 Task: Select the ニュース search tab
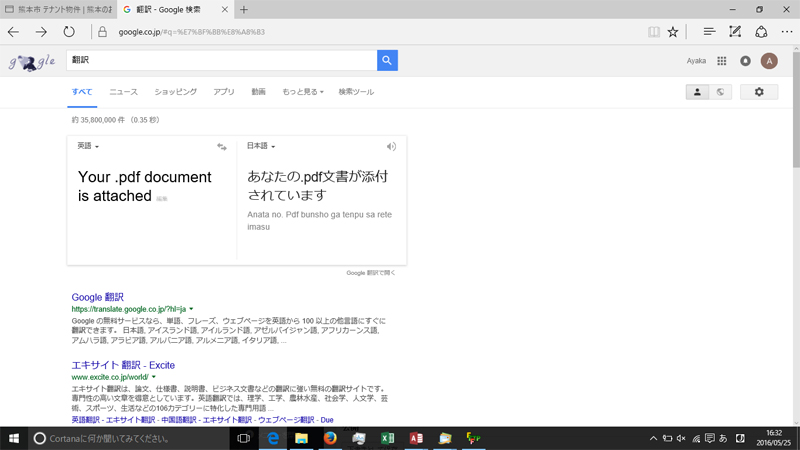click(x=123, y=92)
